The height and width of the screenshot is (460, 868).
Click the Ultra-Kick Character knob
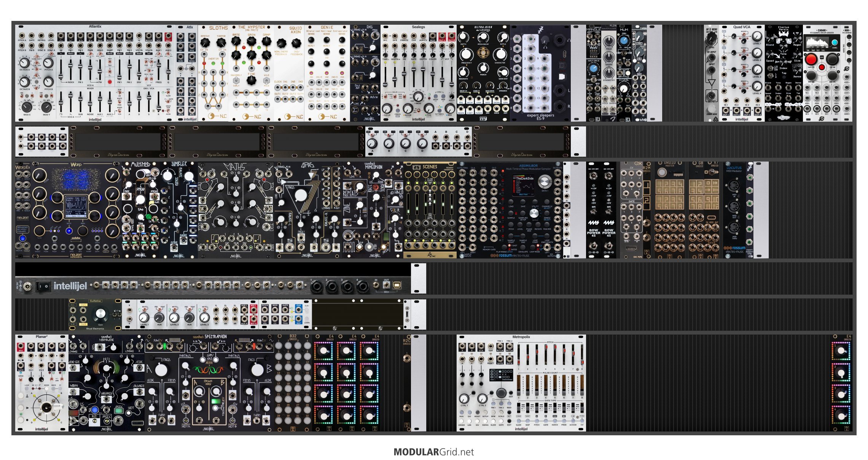click(500, 54)
